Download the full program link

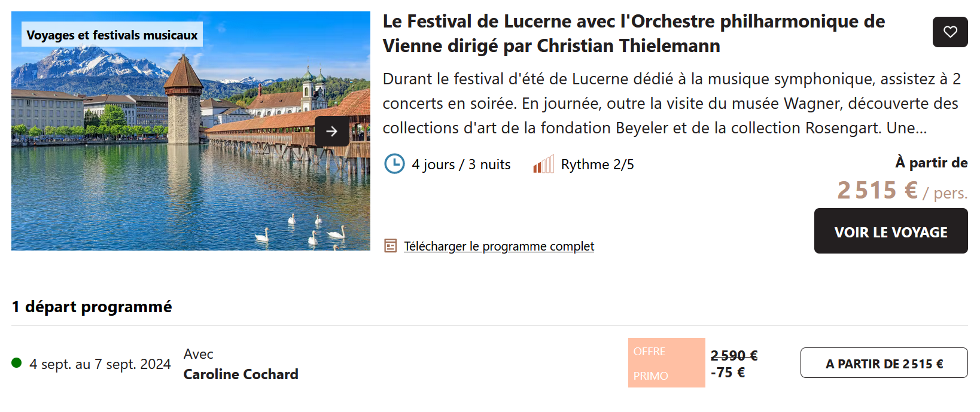[499, 246]
